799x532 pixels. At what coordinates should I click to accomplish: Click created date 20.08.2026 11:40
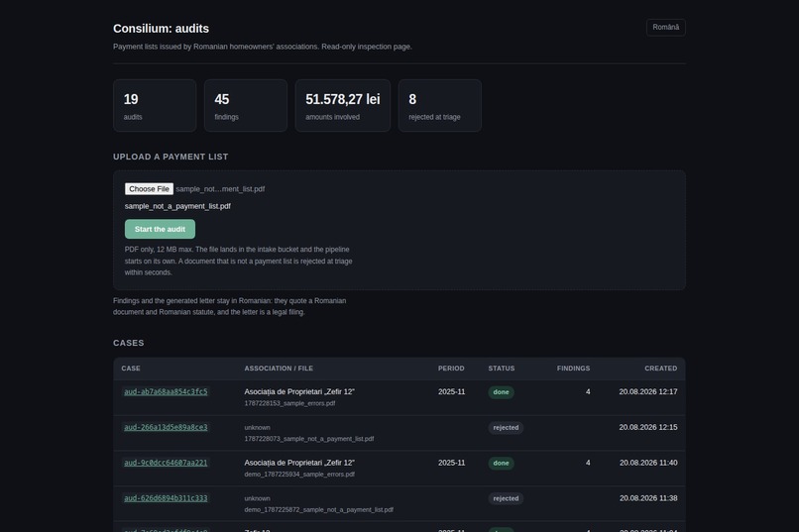click(648, 463)
